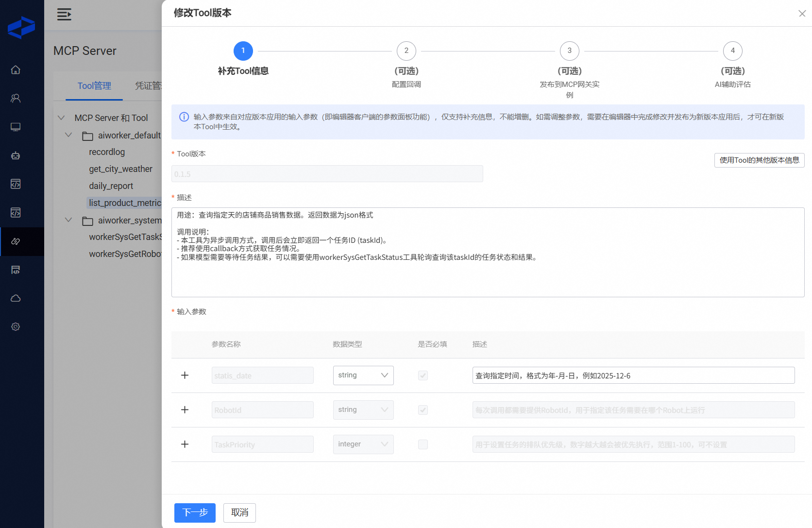Viewport: 812px width, 528px height.
Task: Click the plus icon for TaskPriority row
Action: [x=185, y=444]
